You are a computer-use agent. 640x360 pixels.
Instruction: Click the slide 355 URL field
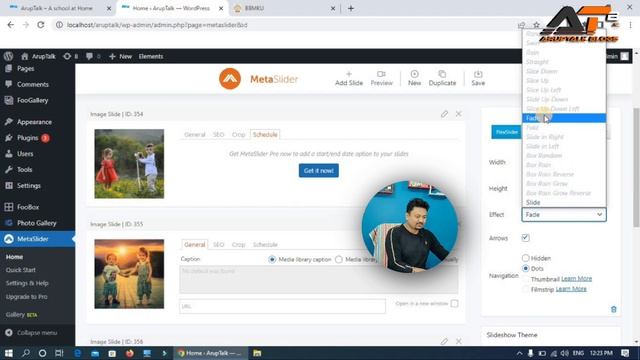tap(282, 306)
